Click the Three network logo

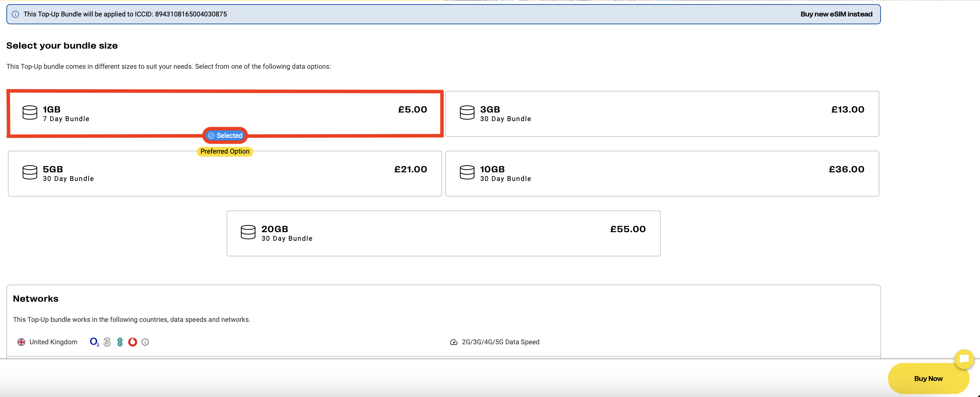107,342
